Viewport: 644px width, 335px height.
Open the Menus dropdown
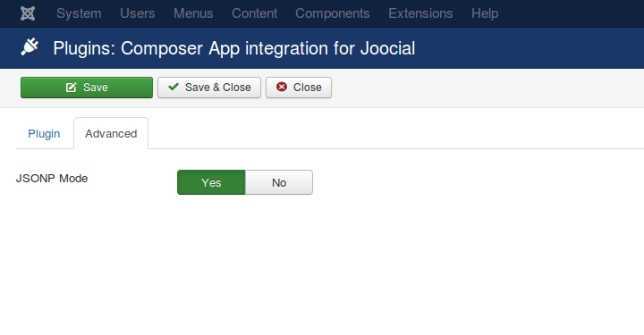[x=193, y=13]
